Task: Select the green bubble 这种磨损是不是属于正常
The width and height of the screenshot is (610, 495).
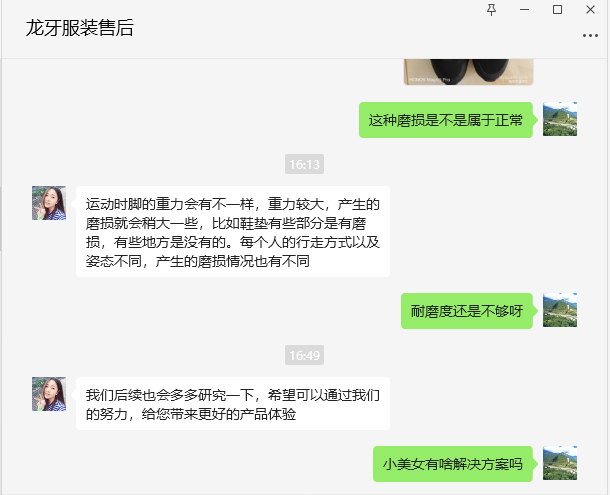Action: [446, 120]
